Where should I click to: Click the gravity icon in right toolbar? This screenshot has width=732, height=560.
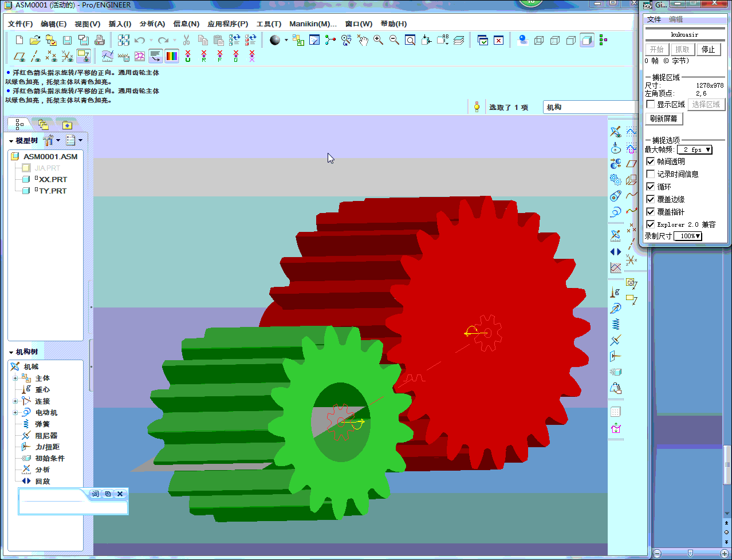click(616, 292)
